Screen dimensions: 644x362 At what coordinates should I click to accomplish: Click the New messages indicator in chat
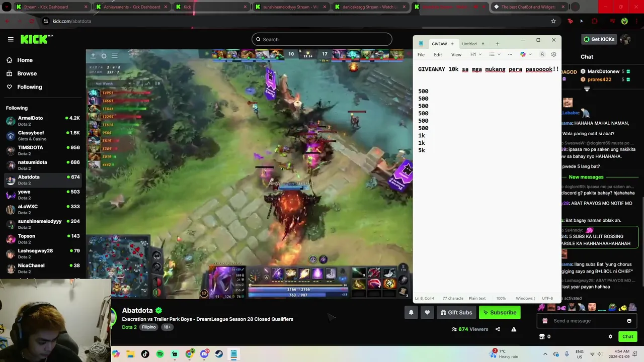click(586, 177)
